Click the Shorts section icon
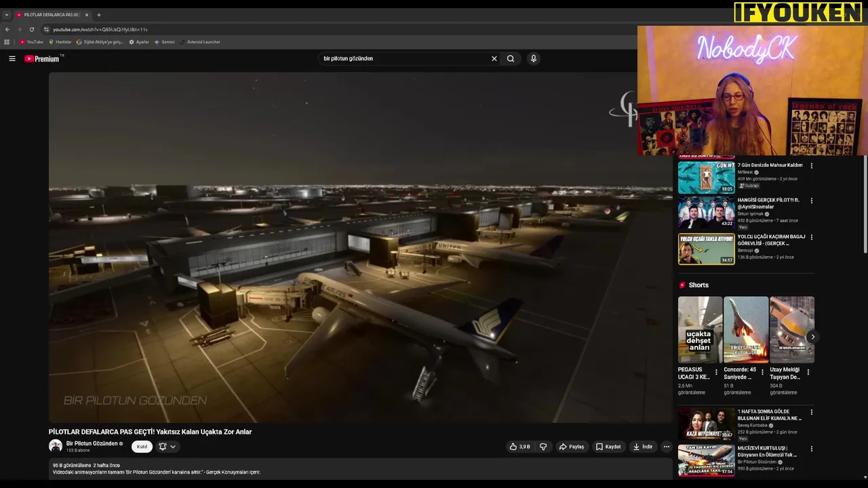Image resolution: width=868 pixels, height=488 pixels. click(682, 285)
